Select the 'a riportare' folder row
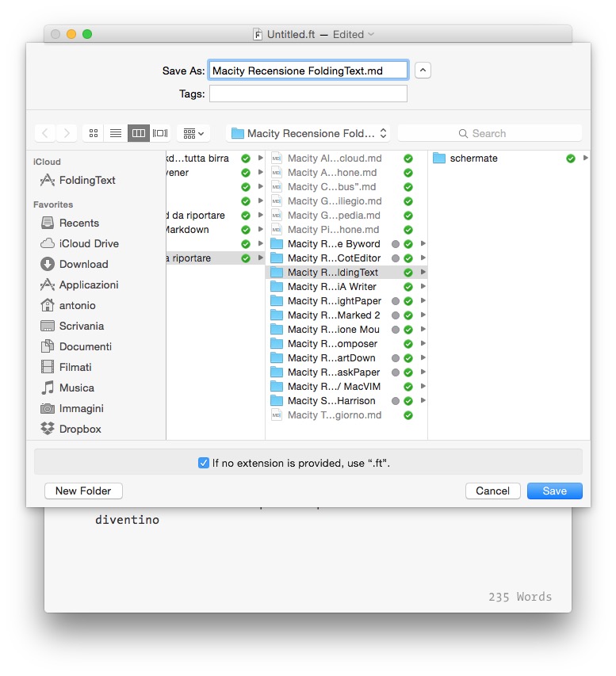Screen dimensions: 616x676 click(x=216, y=258)
